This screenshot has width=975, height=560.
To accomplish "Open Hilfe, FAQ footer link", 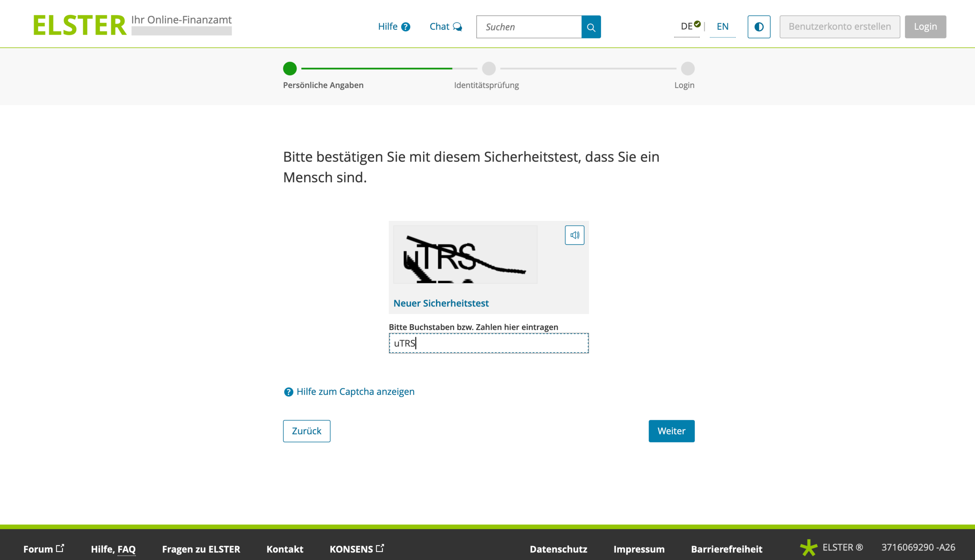I will point(113,549).
